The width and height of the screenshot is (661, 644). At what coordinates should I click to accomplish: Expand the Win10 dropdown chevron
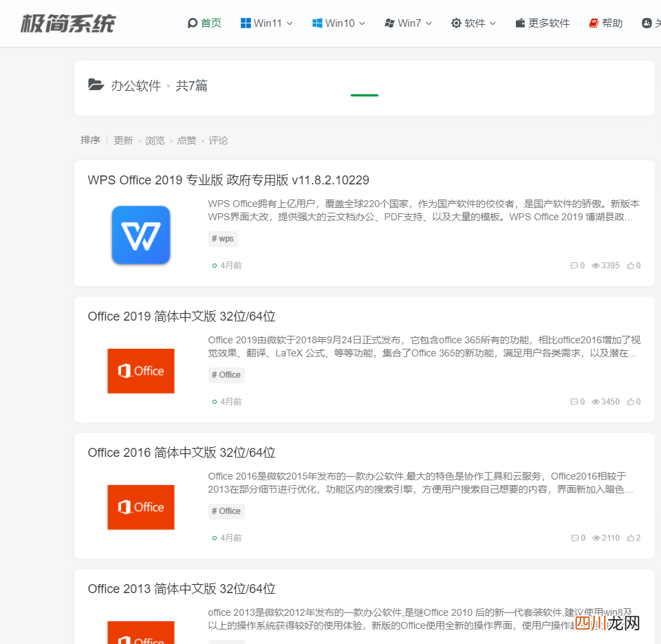362,23
